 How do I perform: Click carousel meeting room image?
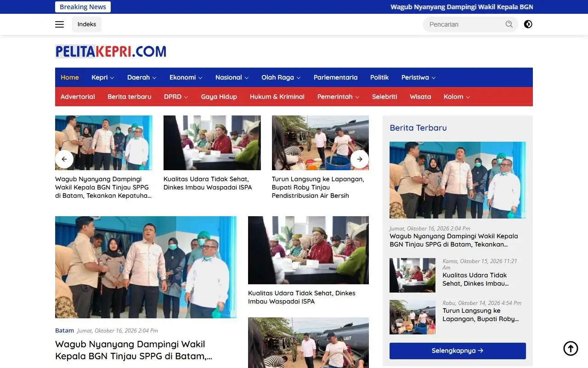click(212, 143)
